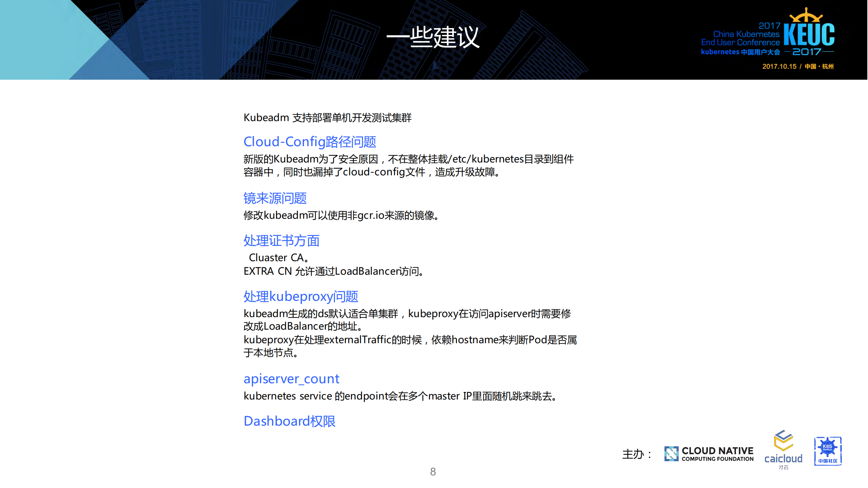Screen dimensions: 868x488
Task: Click the 镜来源问题 heading
Action: [x=275, y=198]
